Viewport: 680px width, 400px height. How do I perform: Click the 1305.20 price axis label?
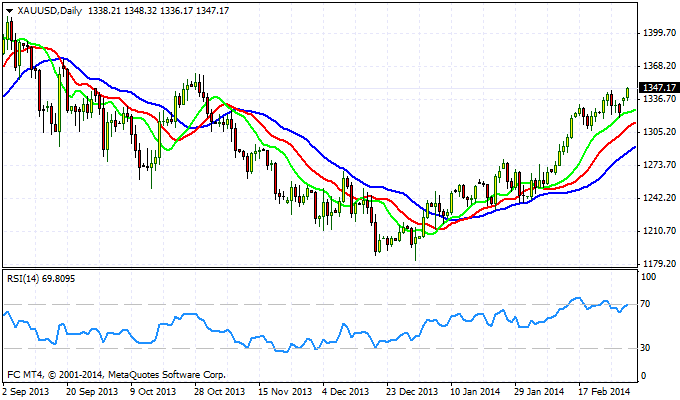click(659, 131)
